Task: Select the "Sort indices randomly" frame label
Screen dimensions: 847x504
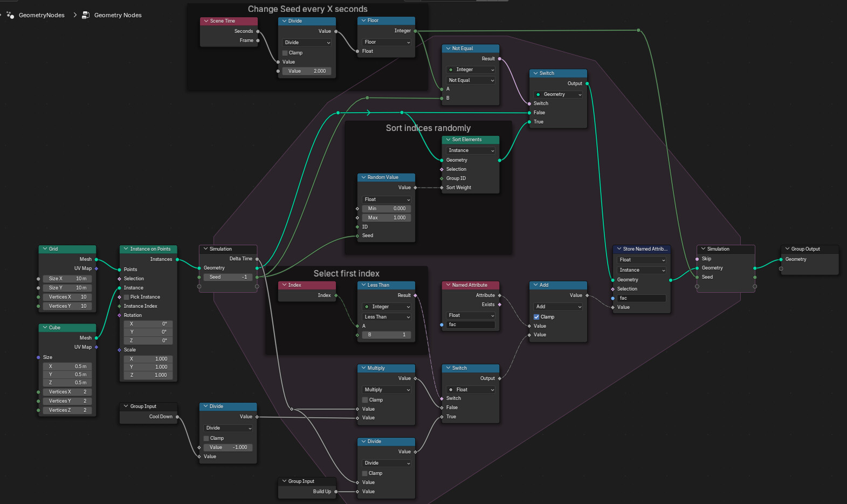Action: [x=428, y=128]
